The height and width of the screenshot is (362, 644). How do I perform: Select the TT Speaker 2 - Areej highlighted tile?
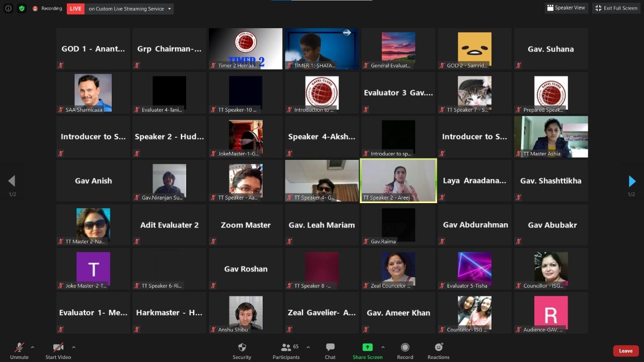tap(398, 181)
